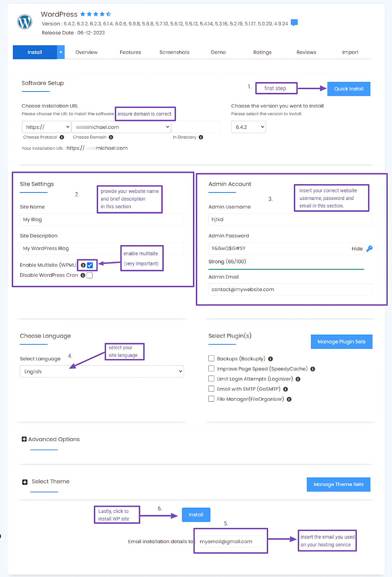The height and width of the screenshot is (577, 392).
Task: Show info for Loginizer plugin
Action: tap(298, 379)
